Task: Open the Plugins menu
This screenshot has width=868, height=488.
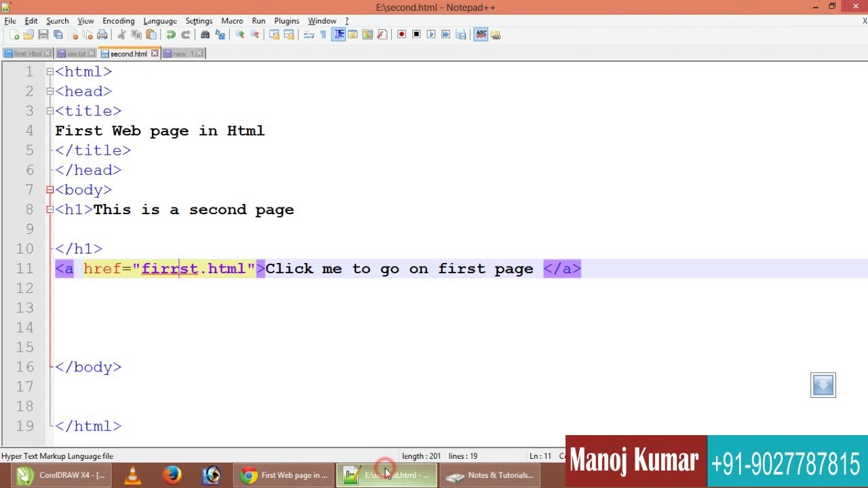Action: tap(287, 21)
